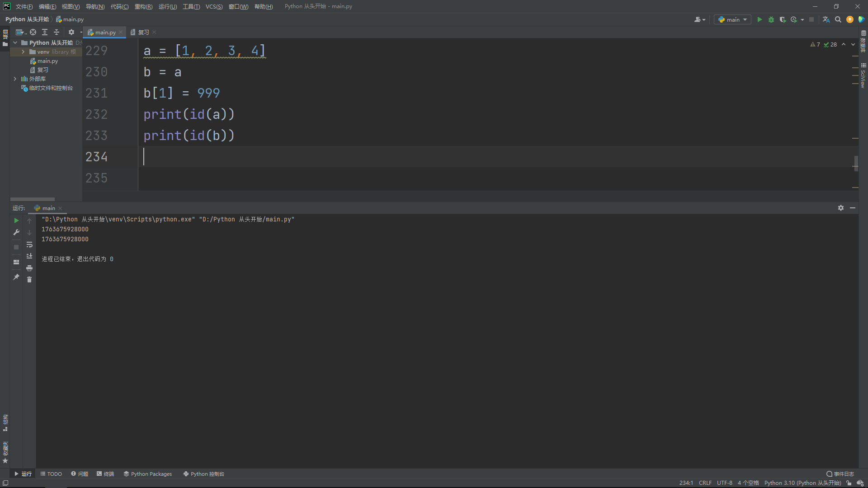Image resolution: width=868 pixels, height=488 pixels.
Task: Run main with coverage shield icon
Action: tap(783, 19)
